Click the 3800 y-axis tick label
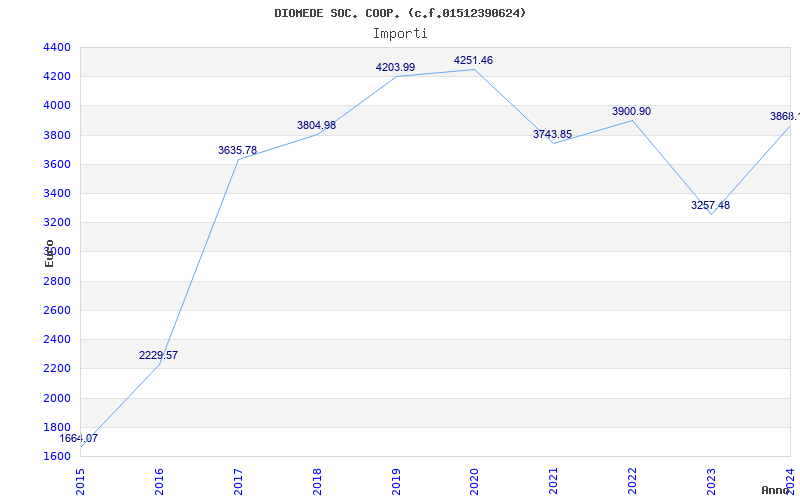This screenshot has height=500, width=800. [x=57, y=135]
